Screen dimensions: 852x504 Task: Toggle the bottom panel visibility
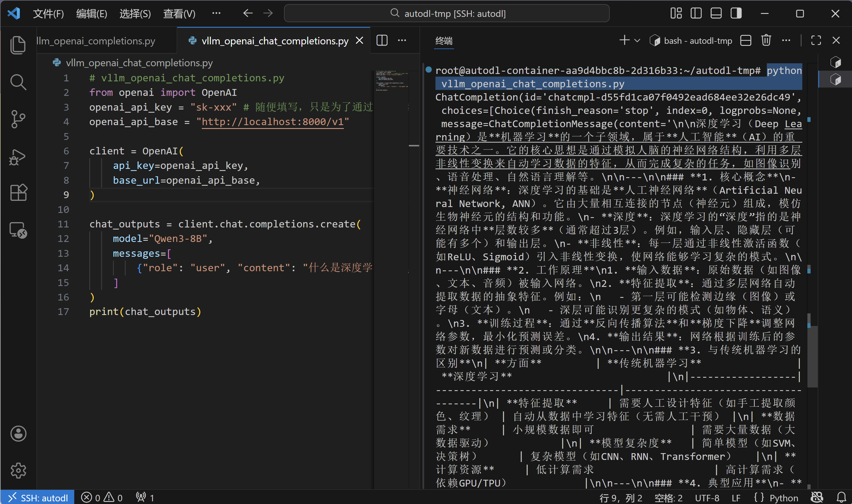click(716, 14)
